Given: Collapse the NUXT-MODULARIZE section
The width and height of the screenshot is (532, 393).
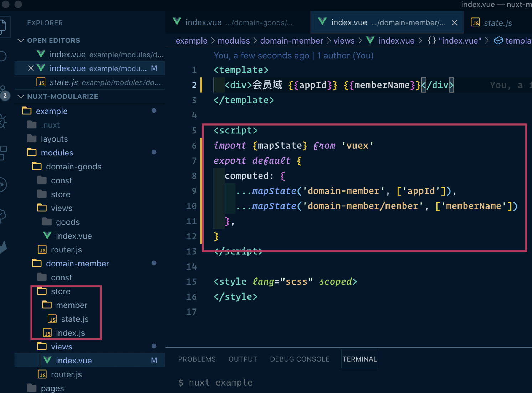Looking at the screenshot, I should [21, 97].
